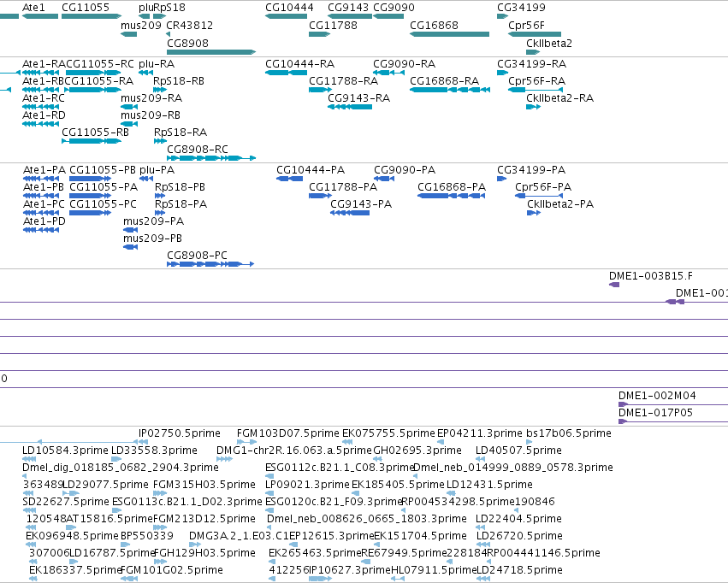This screenshot has width=728, height=583.
Task: Select transcript Ate1-RC
Action: tap(40, 107)
